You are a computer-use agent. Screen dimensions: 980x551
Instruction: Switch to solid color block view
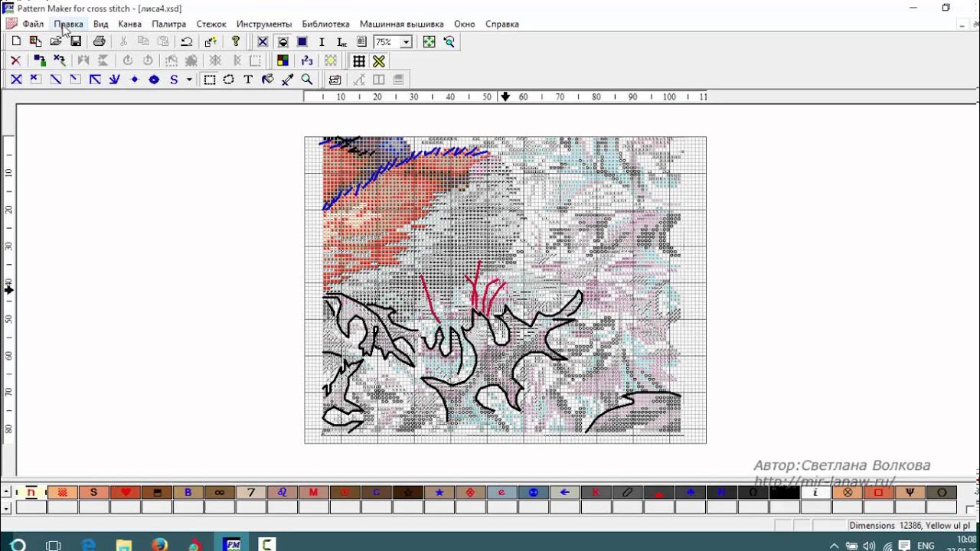tap(302, 42)
